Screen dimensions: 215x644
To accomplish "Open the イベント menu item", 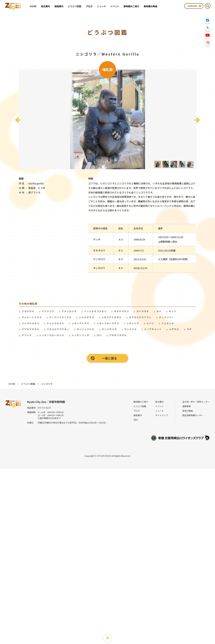I will pos(115,7).
